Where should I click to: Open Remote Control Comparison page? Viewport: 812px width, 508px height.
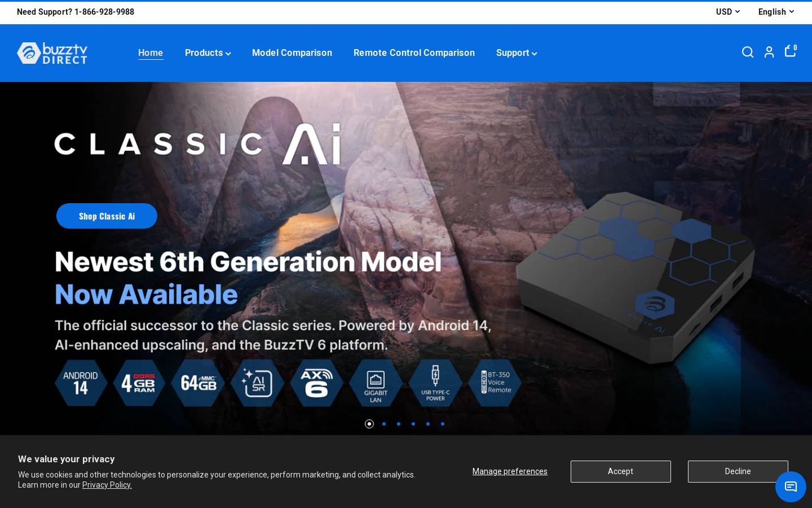coord(414,52)
